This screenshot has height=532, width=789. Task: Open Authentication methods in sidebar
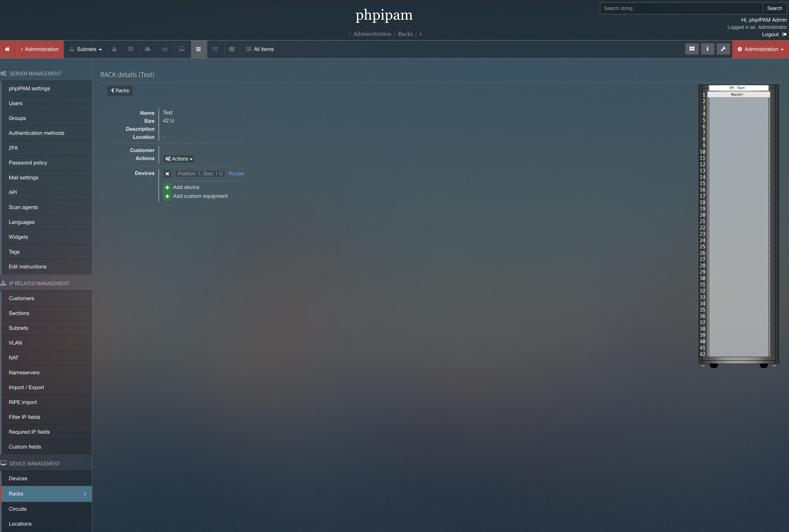pyautogui.click(x=47, y=133)
